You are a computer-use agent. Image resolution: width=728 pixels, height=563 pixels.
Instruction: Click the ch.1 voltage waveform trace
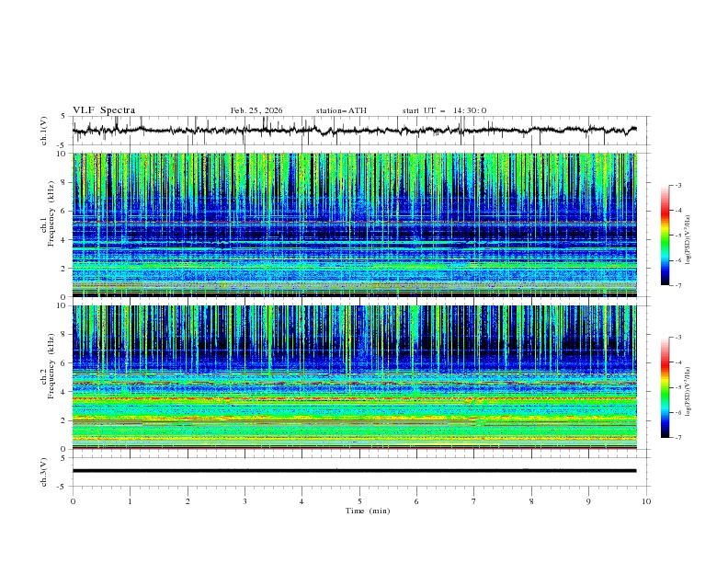[354, 131]
